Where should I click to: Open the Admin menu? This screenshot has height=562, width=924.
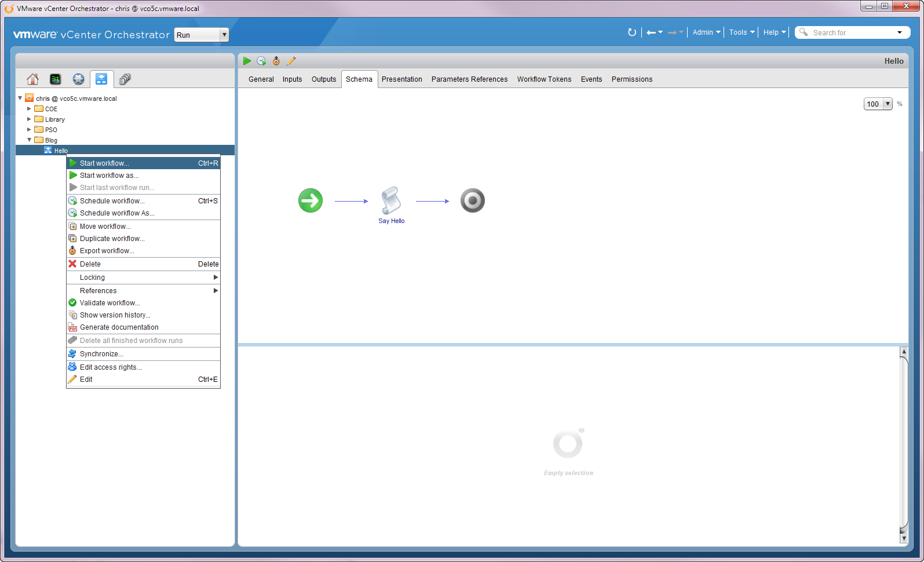pos(706,32)
